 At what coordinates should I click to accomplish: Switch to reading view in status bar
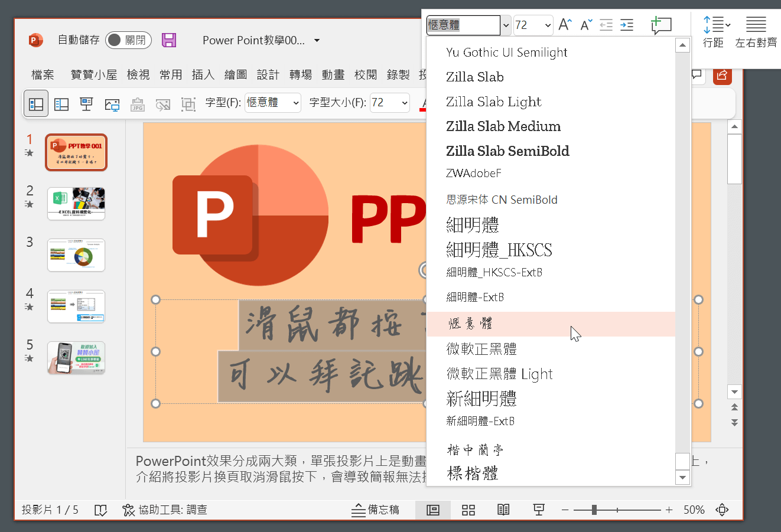pos(503,510)
